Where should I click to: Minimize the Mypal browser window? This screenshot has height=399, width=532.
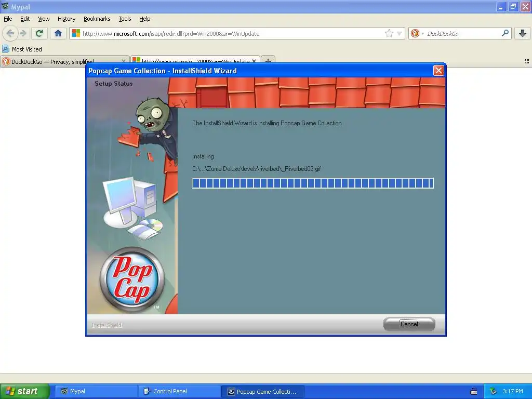pyautogui.click(x=501, y=6)
